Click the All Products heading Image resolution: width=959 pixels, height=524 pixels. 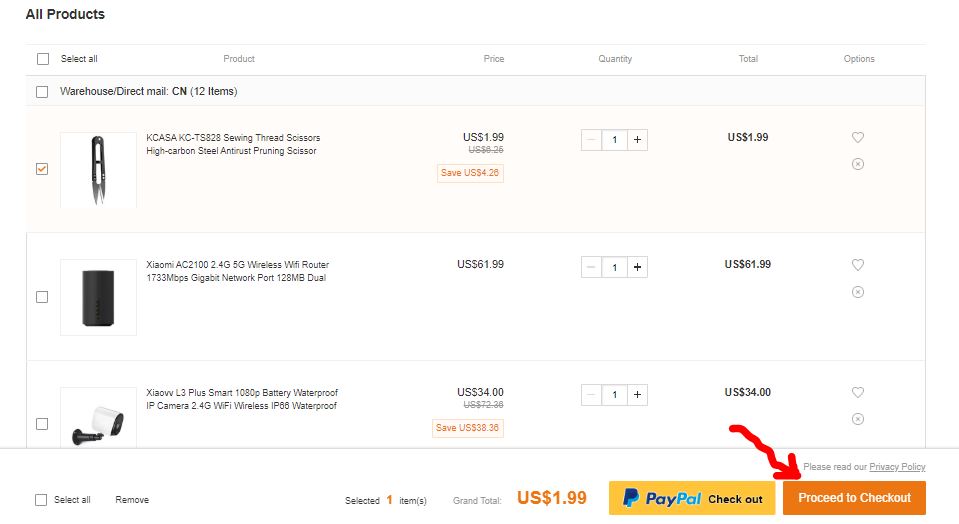65,14
